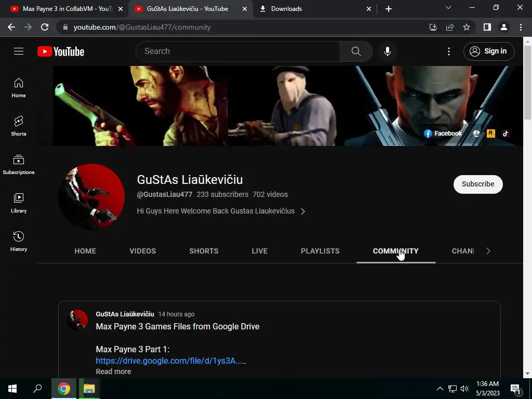Open the tab search dropdown arrow
The width and height of the screenshot is (532, 399).
(x=448, y=7)
